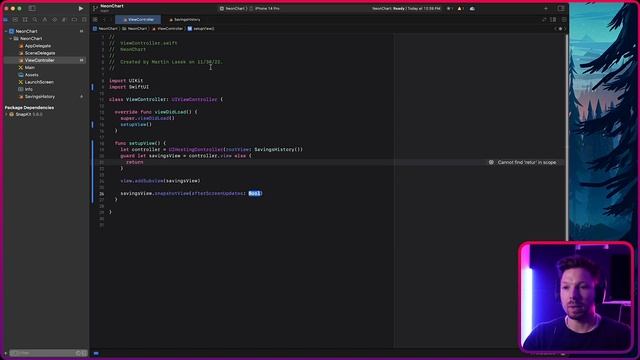Open the related items grid menu
The image size is (640, 360).
point(95,20)
